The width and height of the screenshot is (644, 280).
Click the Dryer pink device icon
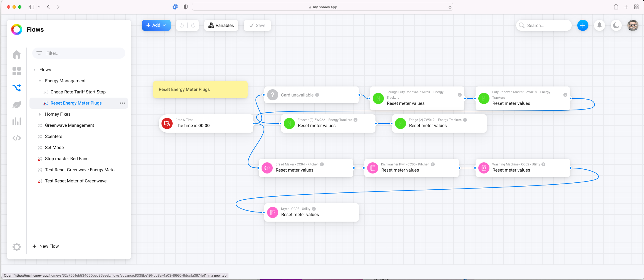point(273,212)
